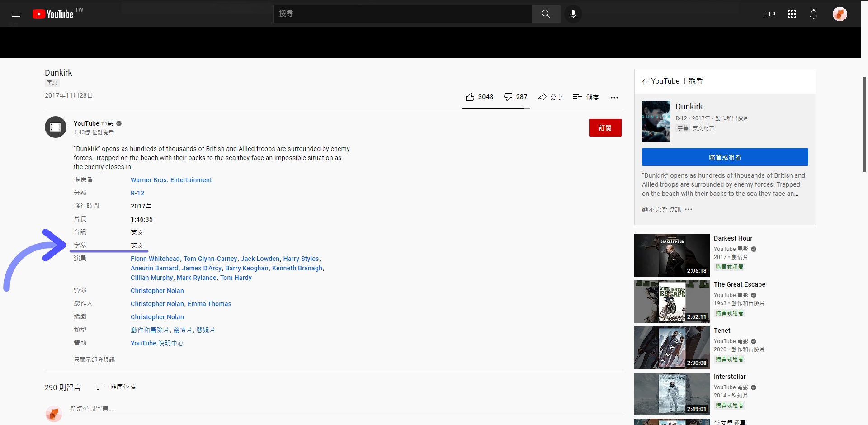Click 購買或租看 badge under Interstellar
The width and height of the screenshot is (868, 425).
(729, 405)
